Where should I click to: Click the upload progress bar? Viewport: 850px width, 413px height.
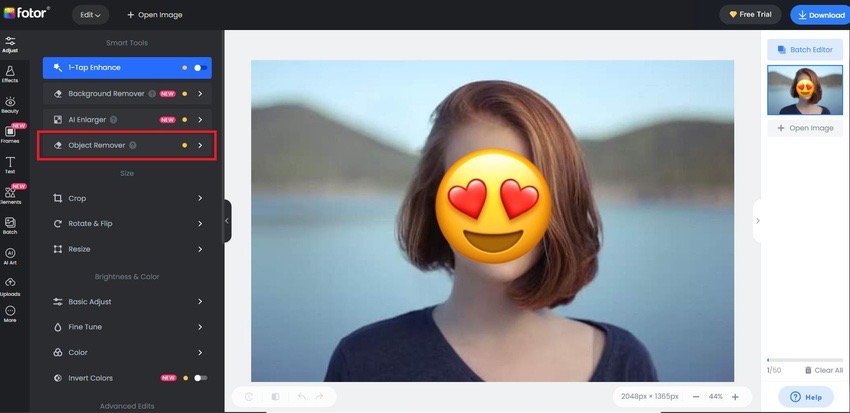(805, 360)
